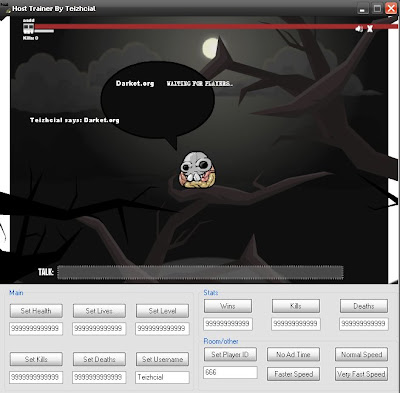400x393 pixels.
Task: Click the Set Username button
Action: click(162, 359)
